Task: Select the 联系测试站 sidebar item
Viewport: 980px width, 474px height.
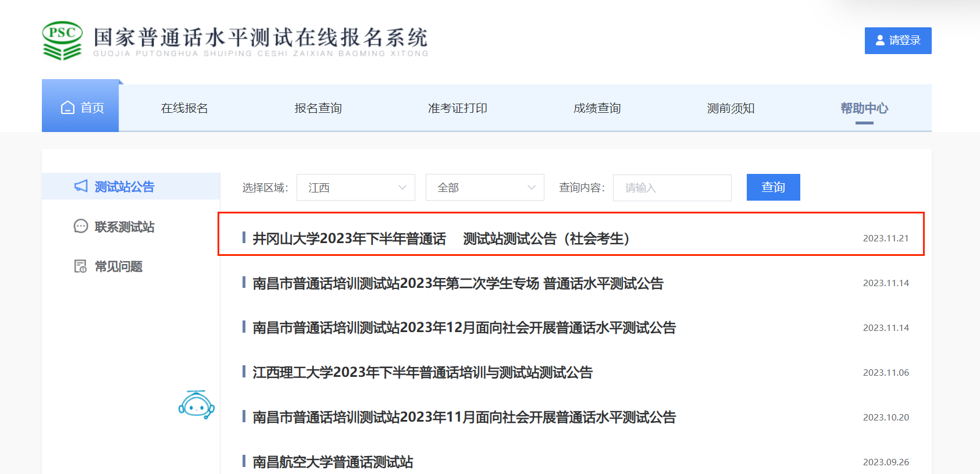Action: click(x=124, y=227)
